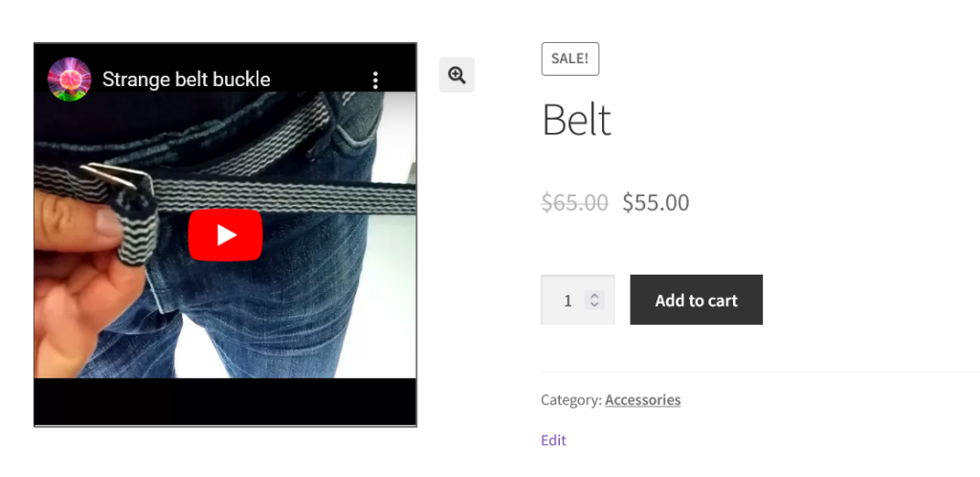980x477 pixels.
Task: Focus the product quantity field
Action: [568, 301]
